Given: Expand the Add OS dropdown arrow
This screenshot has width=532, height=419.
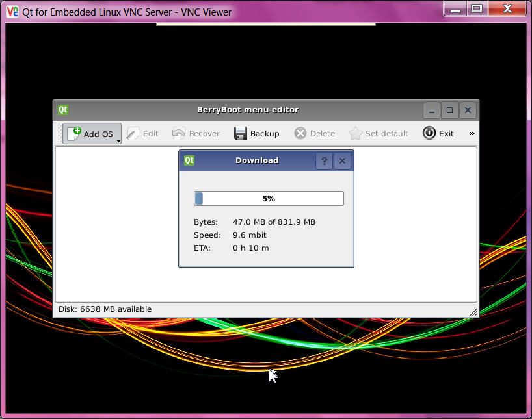Looking at the screenshot, I should (x=118, y=140).
